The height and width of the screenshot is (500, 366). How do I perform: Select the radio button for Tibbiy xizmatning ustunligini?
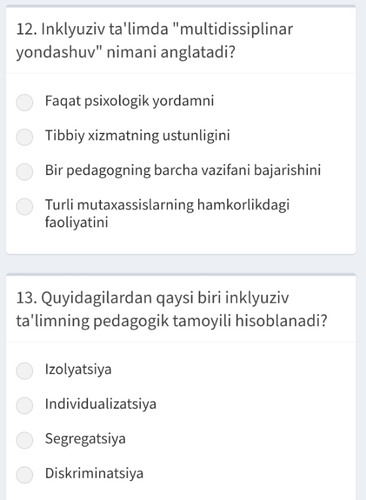click(24, 137)
